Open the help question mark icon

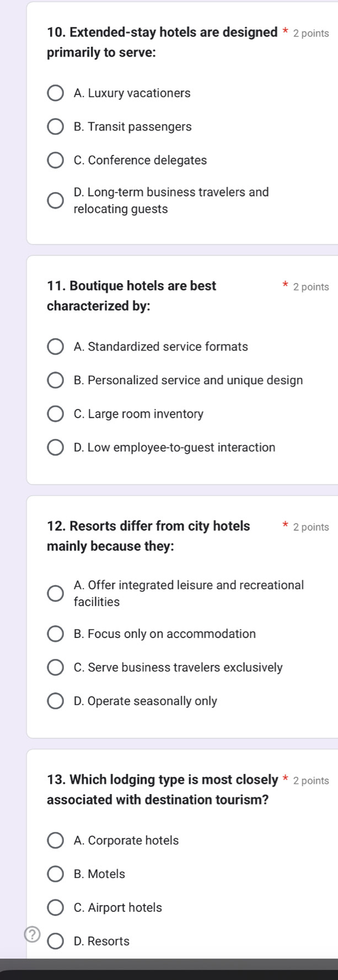[33, 934]
